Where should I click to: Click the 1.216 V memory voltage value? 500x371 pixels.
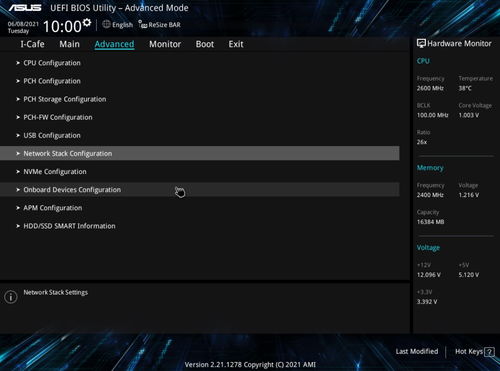coord(469,195)
